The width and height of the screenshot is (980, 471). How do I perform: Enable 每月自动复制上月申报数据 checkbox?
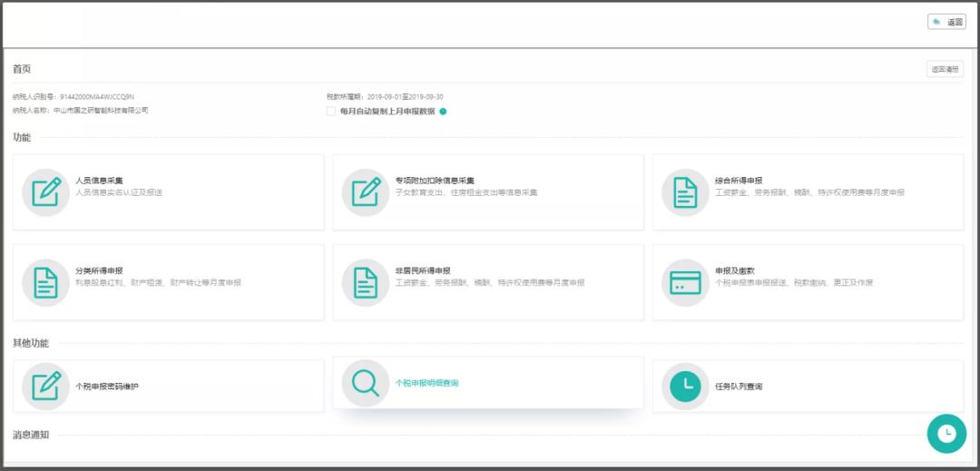330,112
